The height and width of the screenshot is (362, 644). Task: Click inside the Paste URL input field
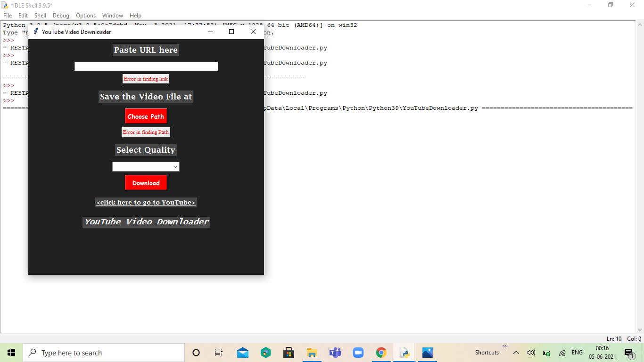click(146, 66)
